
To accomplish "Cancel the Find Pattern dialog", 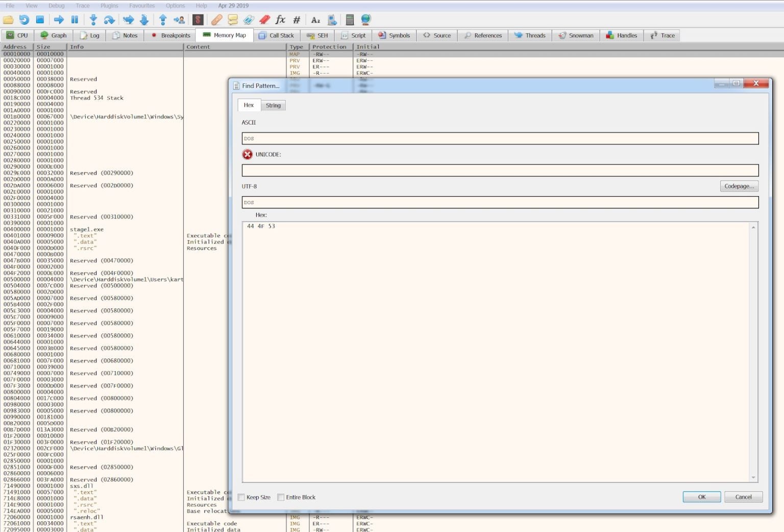I will tap(743, 497).
